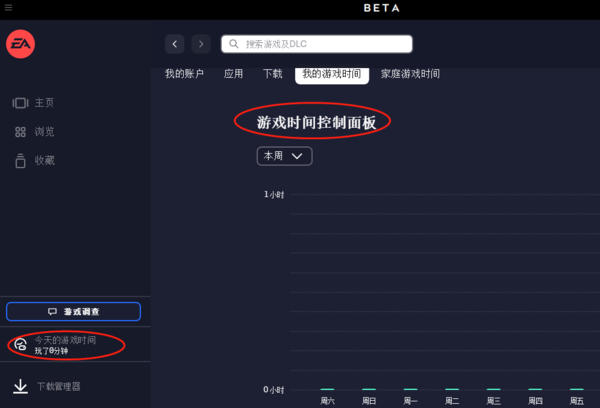Screen dimensions: 600x408
Task: Expand the 本周 period dropdown
Action: [x=284, y=156]
